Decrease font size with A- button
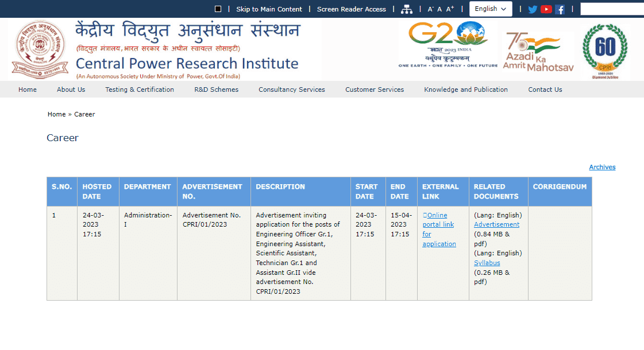The height and width of the screenshot is (350, 644). click(430, 9)
